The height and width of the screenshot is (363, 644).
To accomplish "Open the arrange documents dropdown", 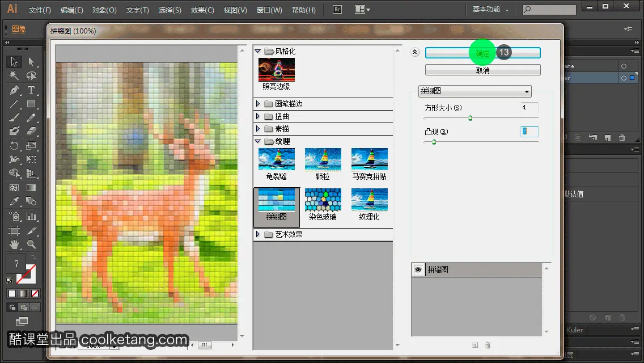I will point(362,10).
